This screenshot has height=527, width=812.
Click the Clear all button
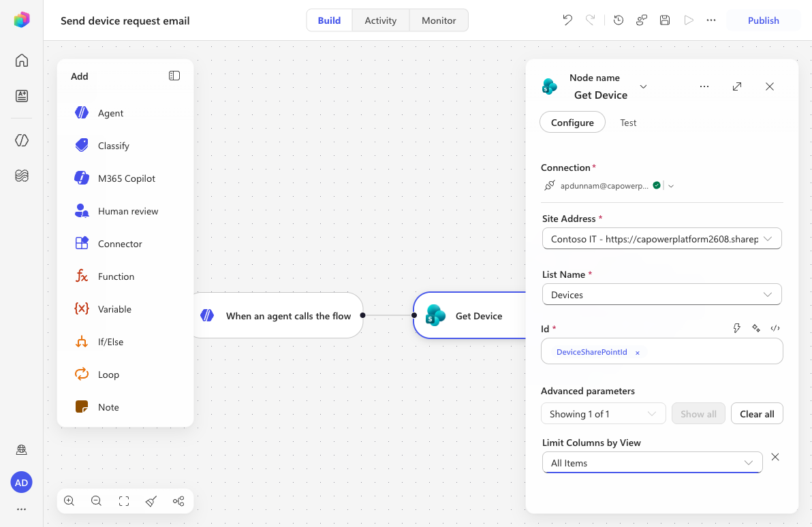click(x=757, y=413)
